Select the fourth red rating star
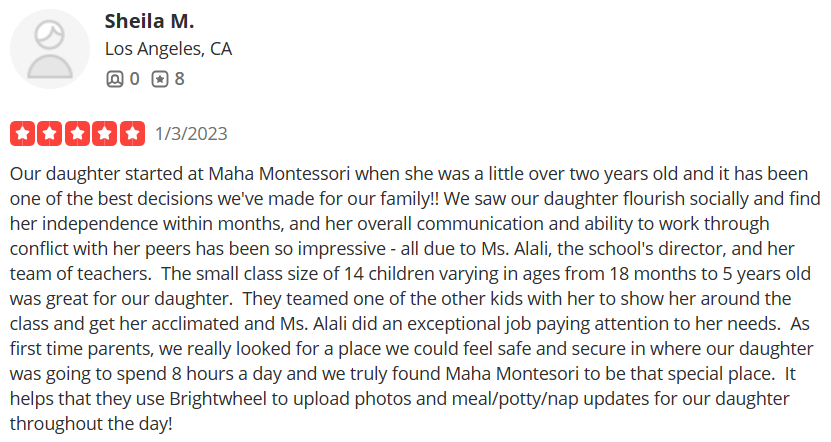 pos(105,132)
